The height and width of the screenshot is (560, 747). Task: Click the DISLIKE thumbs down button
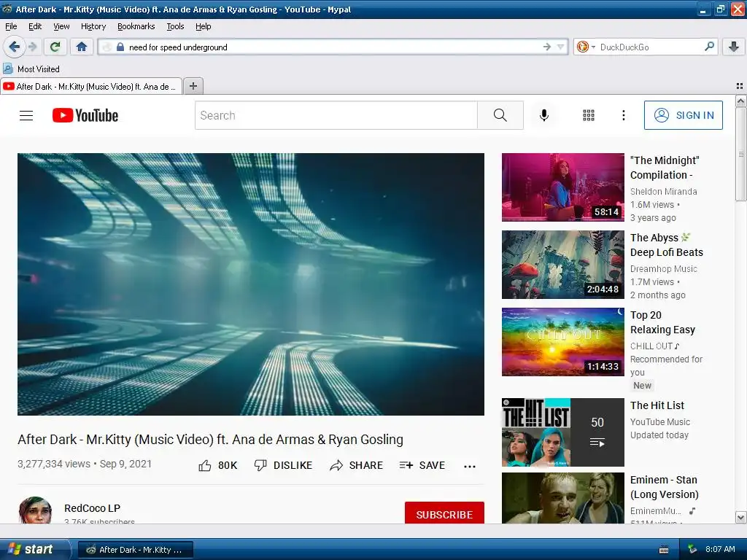click(x=283, y=465)
